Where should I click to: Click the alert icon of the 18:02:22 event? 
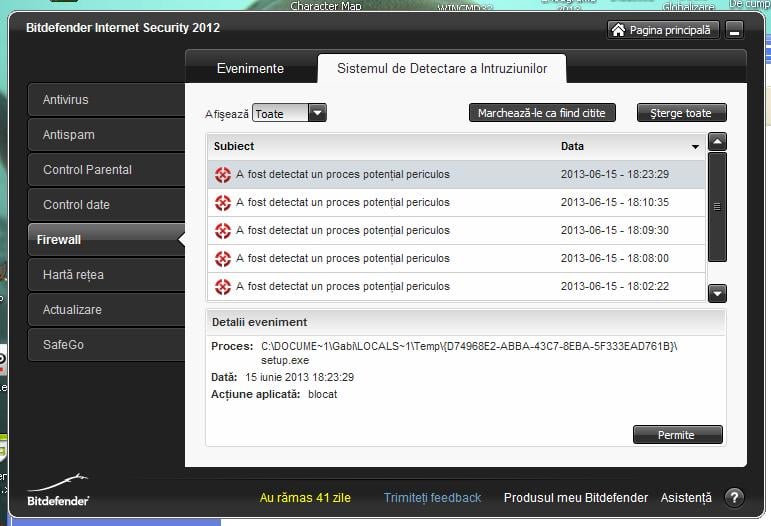pyautogui.click(x=223, y=287)
